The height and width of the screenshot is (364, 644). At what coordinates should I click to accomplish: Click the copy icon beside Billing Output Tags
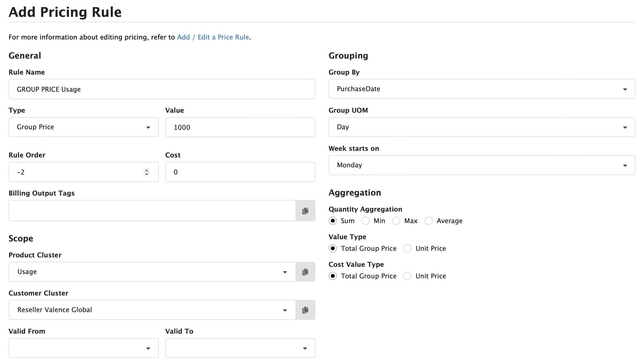305,210
